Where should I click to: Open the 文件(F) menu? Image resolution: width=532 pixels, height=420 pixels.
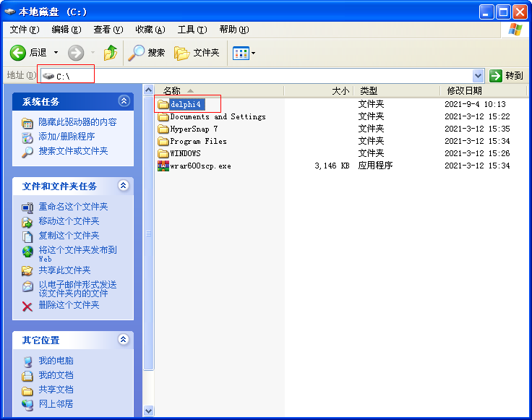(25, 30)
